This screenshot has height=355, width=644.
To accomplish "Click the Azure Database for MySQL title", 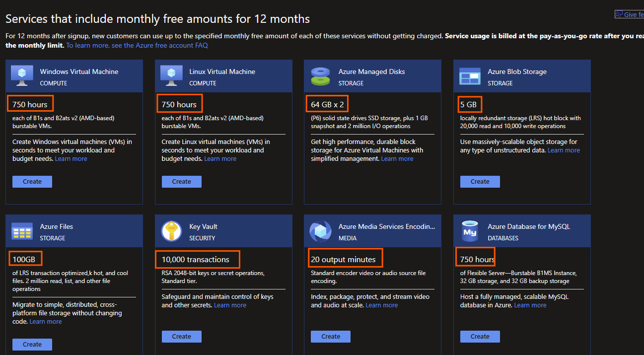I will (529, 226).
